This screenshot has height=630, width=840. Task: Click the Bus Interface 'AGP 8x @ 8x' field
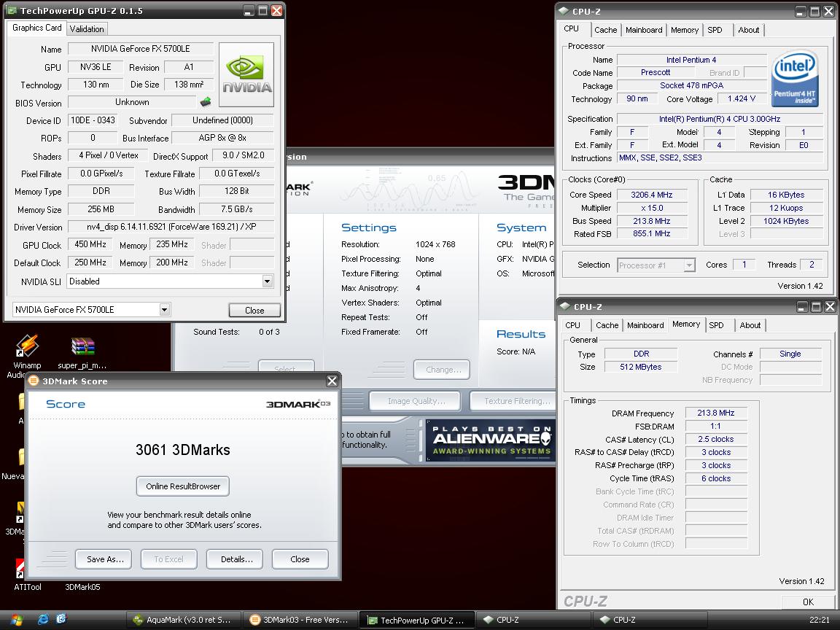(x=222, y=138)
